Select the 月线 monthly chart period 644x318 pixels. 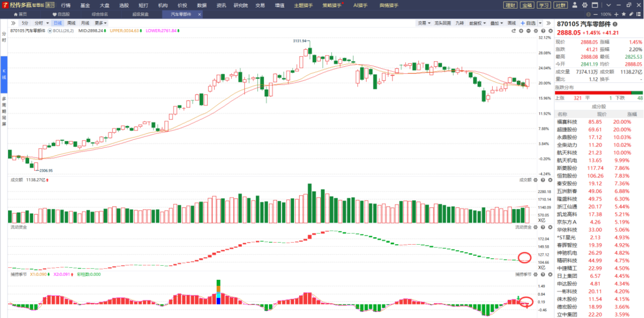tap(85, 23)
